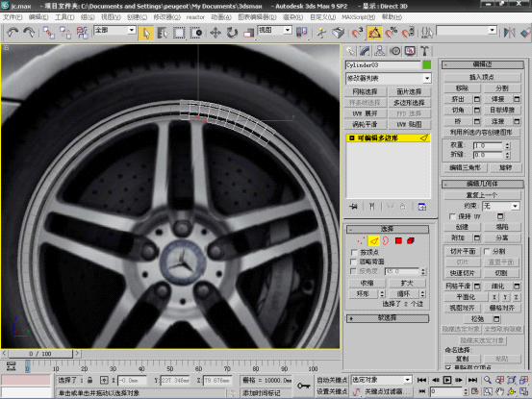Enable the Ignore Backfacing checkbox
Screen dimensions: 532x399
[353, 262]
